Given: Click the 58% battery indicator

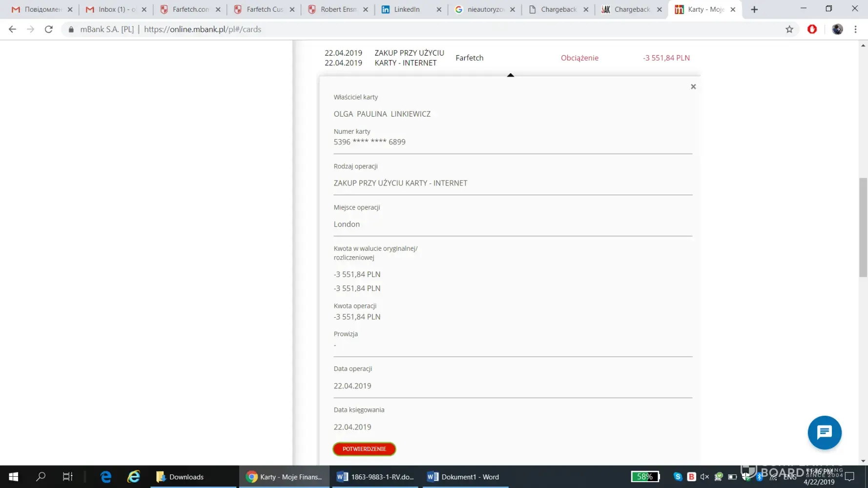Looking at the screenshot, I should [645, 477].
